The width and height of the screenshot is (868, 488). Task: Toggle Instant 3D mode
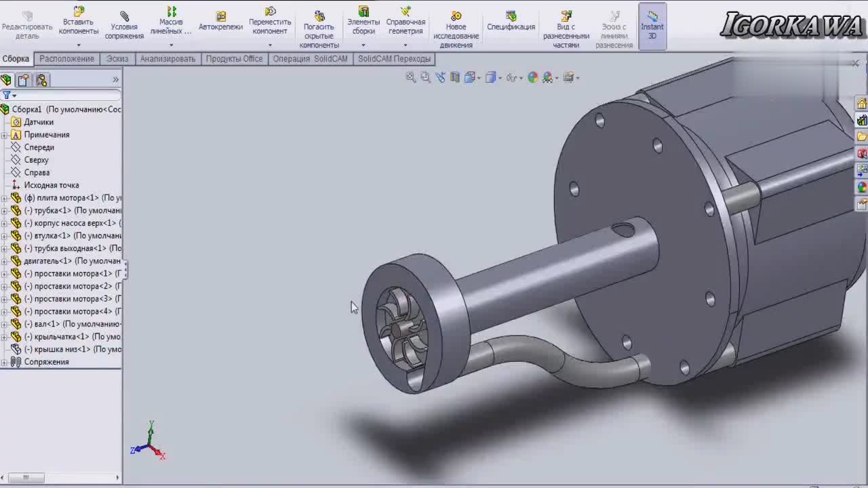(652, 26)
